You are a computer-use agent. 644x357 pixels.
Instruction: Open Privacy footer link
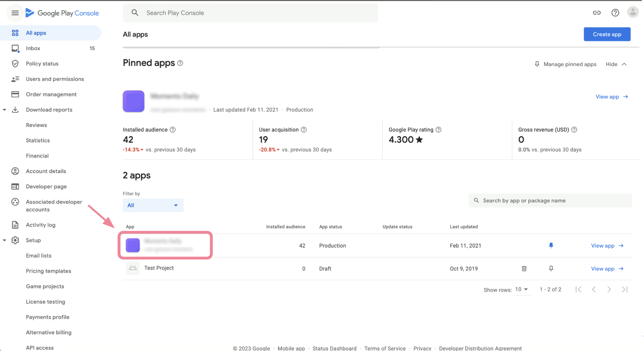click(422, 349)
